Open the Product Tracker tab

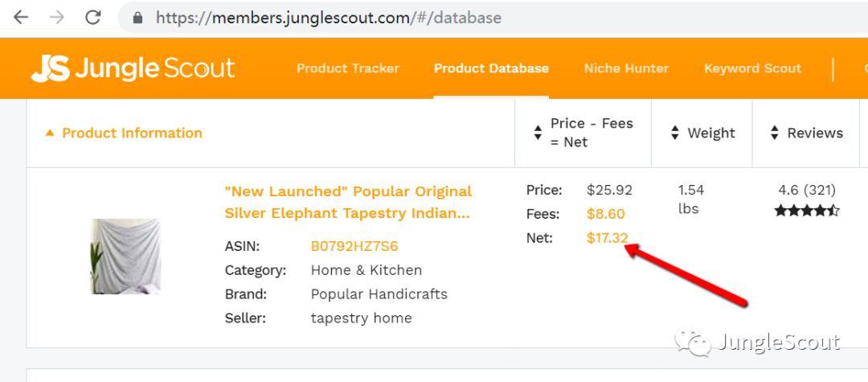click(x=347, y=68)
